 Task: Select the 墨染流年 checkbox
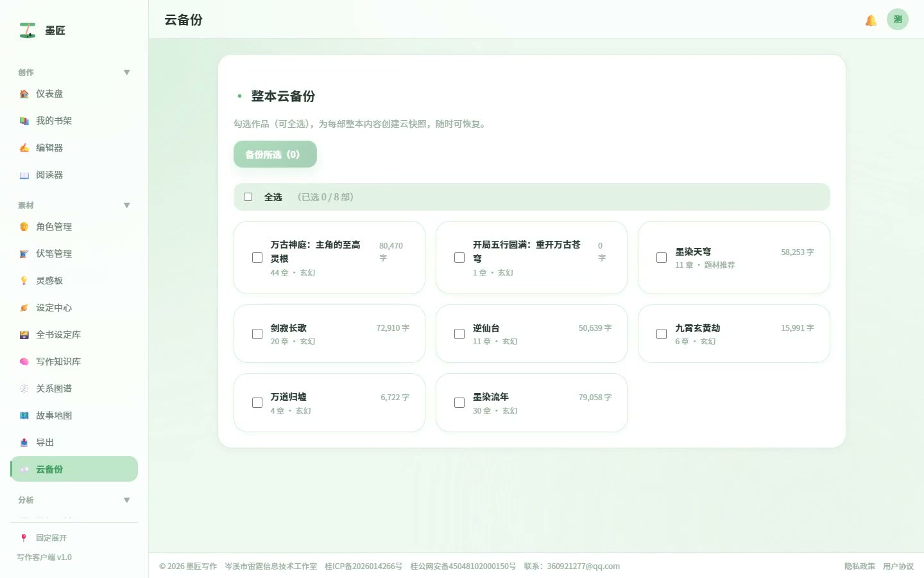point(459,403)
